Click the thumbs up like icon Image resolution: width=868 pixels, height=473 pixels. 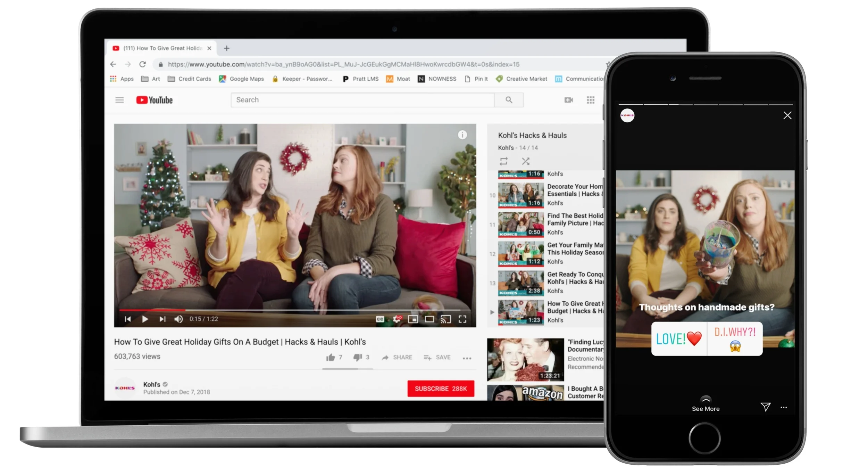330,357
